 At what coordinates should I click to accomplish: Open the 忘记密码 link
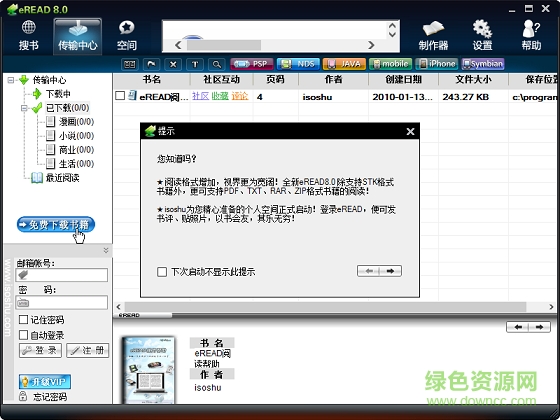coord(50,397)
